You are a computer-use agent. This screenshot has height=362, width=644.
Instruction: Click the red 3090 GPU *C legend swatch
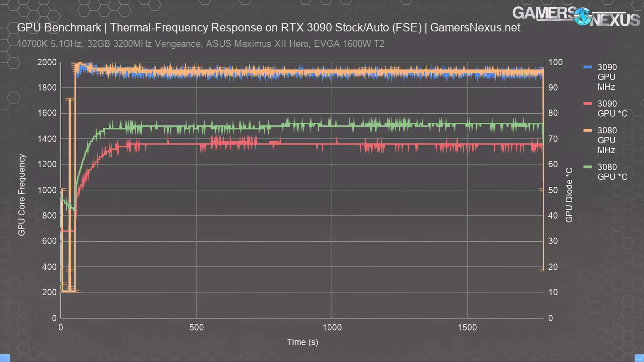tap(588, 104)
